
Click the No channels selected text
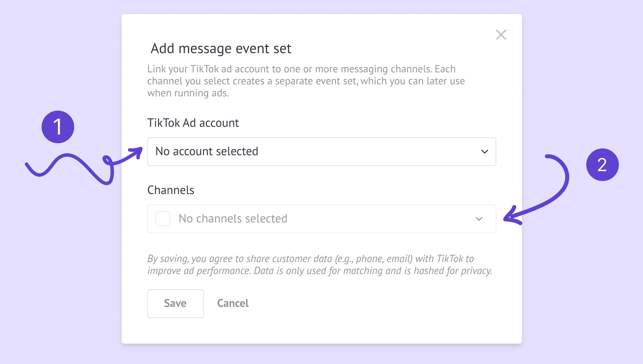click(x=233, y=219)
